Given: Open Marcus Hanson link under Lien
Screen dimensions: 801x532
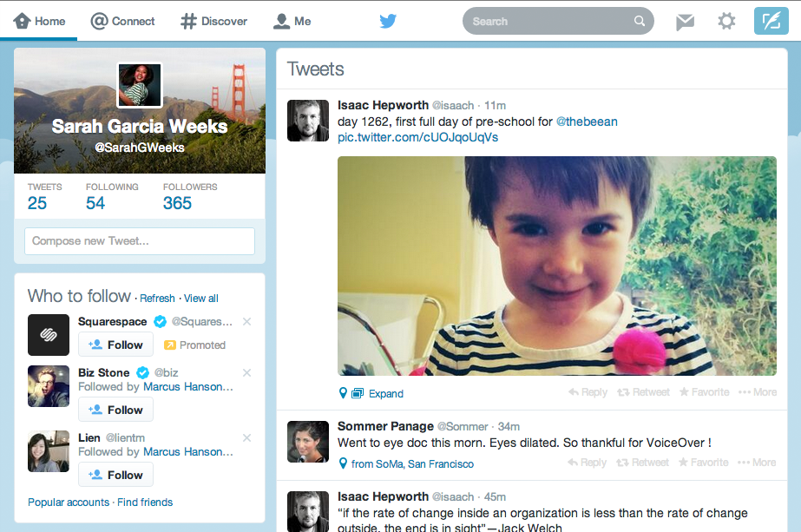Looking at the screenshot, I should click(x=188, y=452).
